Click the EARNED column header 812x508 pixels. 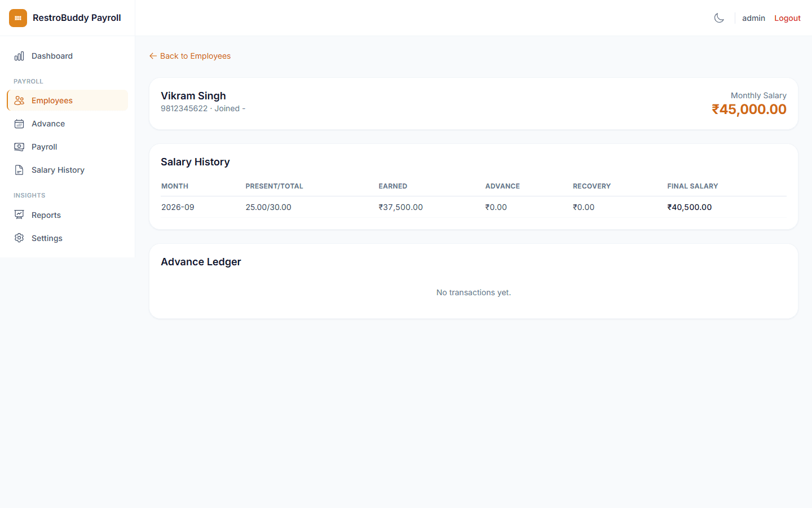393,186
